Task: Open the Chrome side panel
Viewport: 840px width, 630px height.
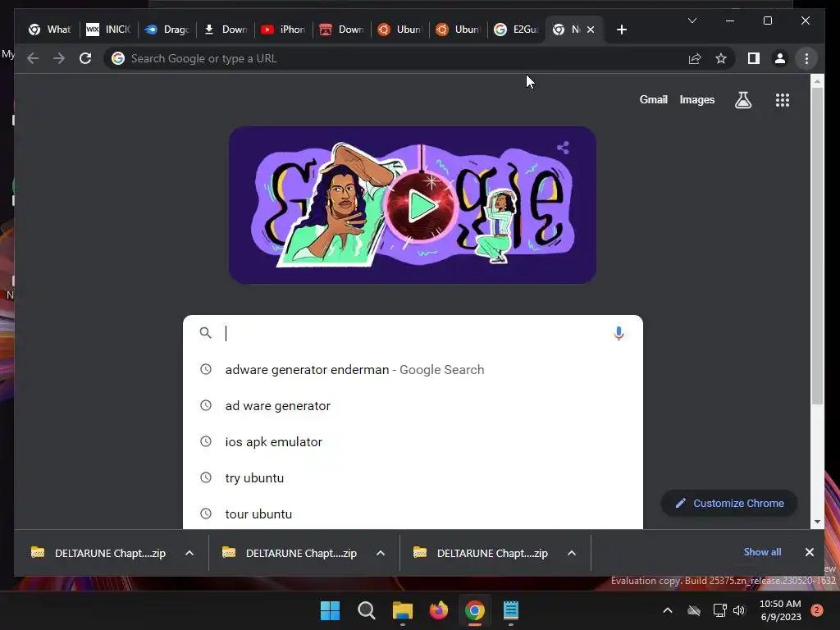Action: [754, 58]
